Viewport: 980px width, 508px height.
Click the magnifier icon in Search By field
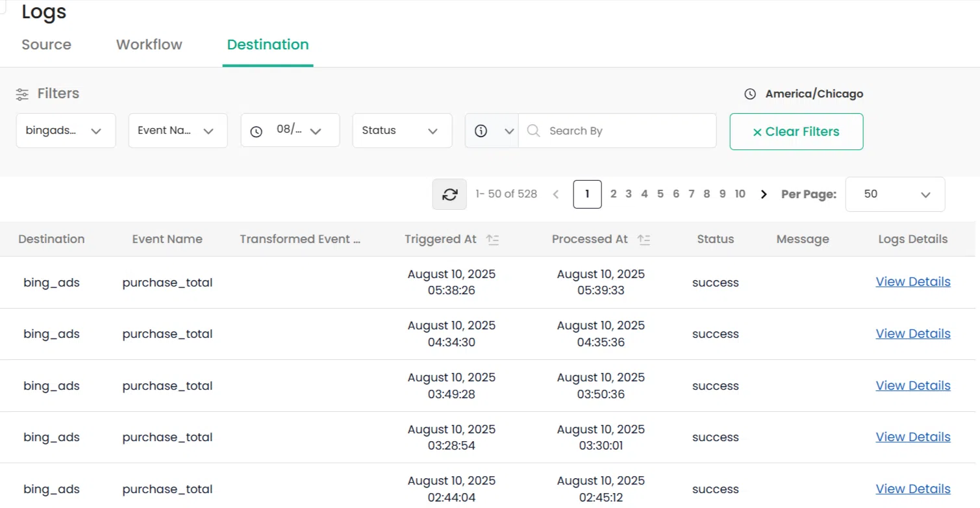coord(533,131)
